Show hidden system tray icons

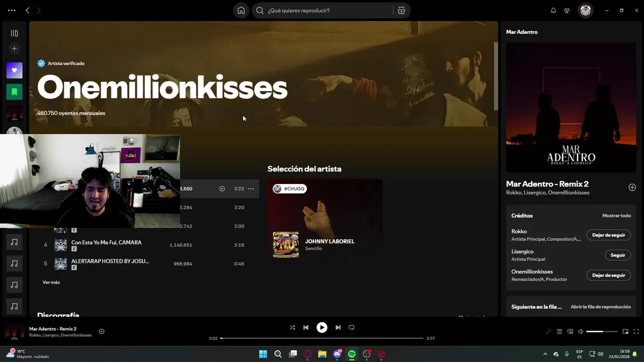tap(545, 354)
